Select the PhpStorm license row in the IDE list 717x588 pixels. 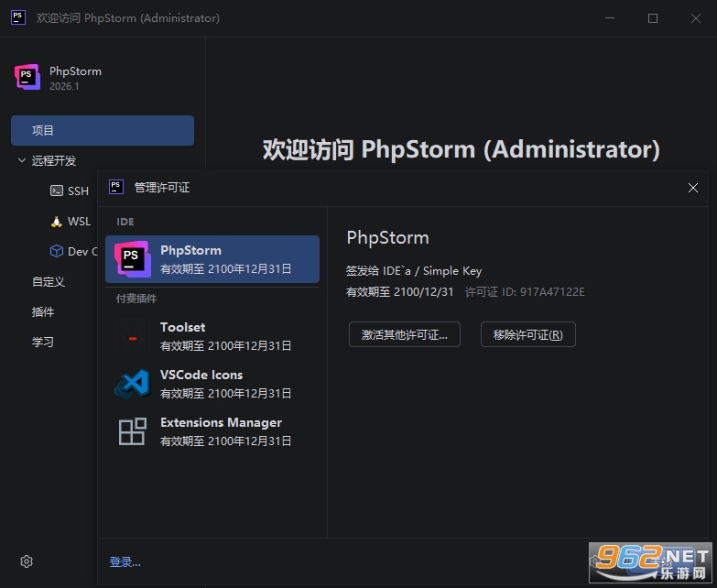coord(212,259)
